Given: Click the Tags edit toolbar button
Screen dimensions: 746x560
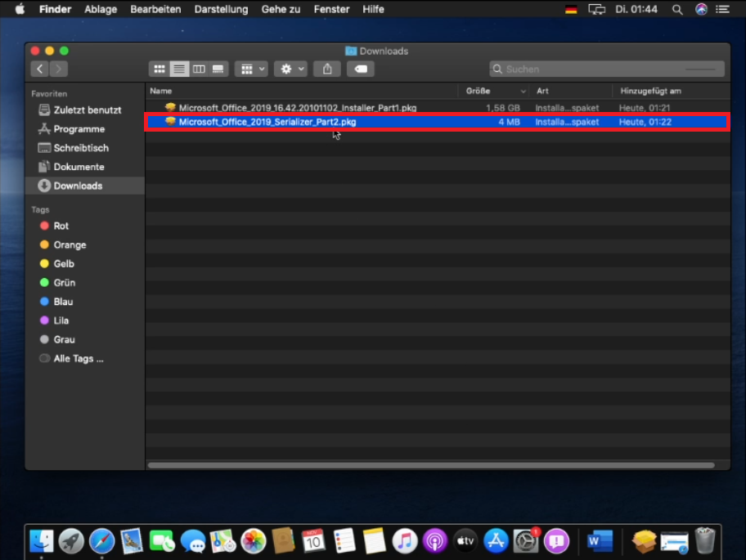Looking at the screenshot, I should pos(360,69).
